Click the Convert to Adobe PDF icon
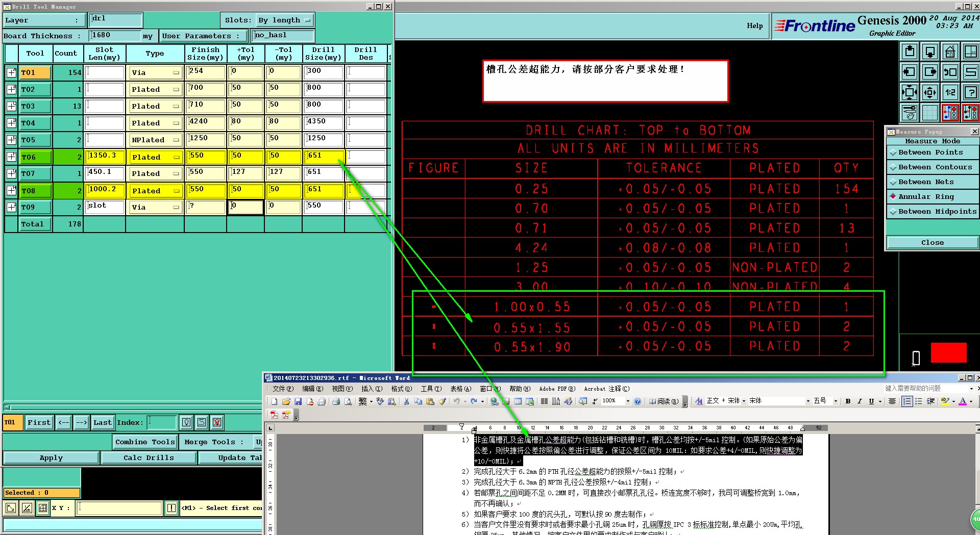Screen dimensions: 980x535 pyautogui.click(x=274, y=415)
